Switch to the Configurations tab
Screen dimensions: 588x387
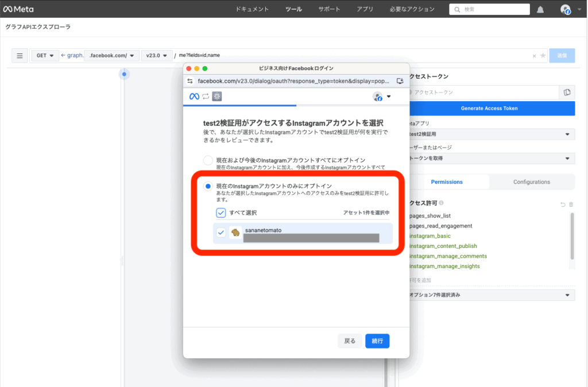tap(532, 182)
